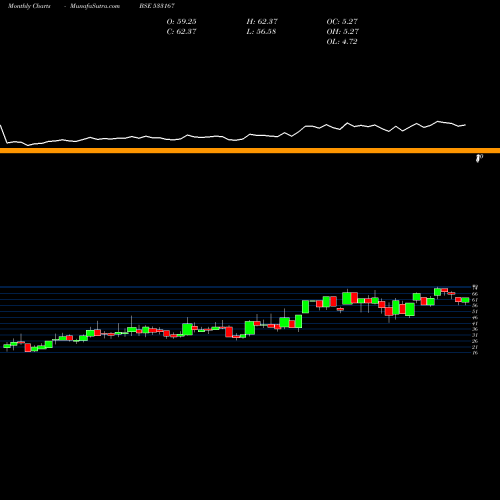
Task: Click the last green candlestick on the right
Action: 465,300
